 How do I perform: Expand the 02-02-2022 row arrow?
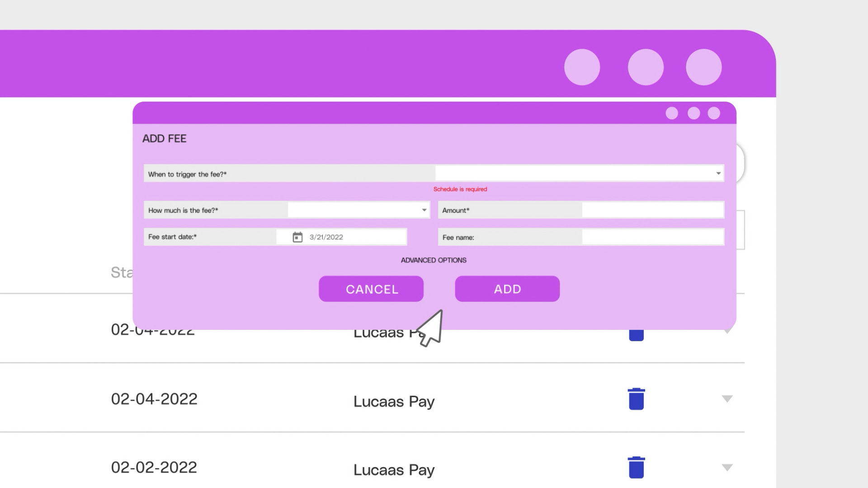pyautogui.click(x=727, y=467)
